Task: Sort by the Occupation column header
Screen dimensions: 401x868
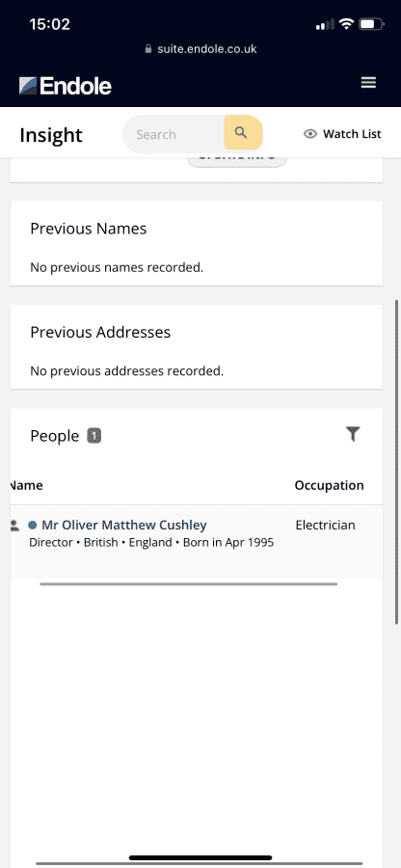Action: (329, 485)
